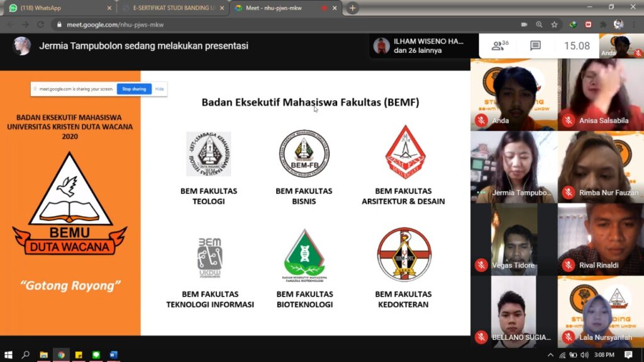
Task: Go forward in browser history
Action: coord(25,25)
